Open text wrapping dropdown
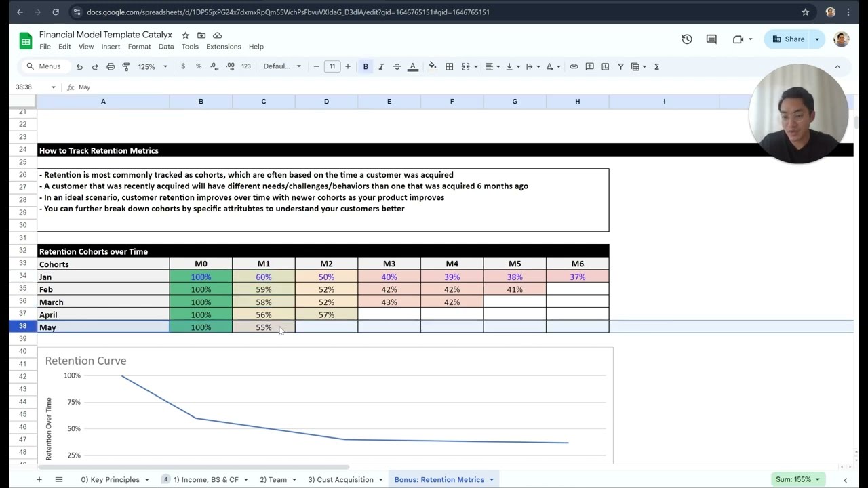 [x=533, y=66]
